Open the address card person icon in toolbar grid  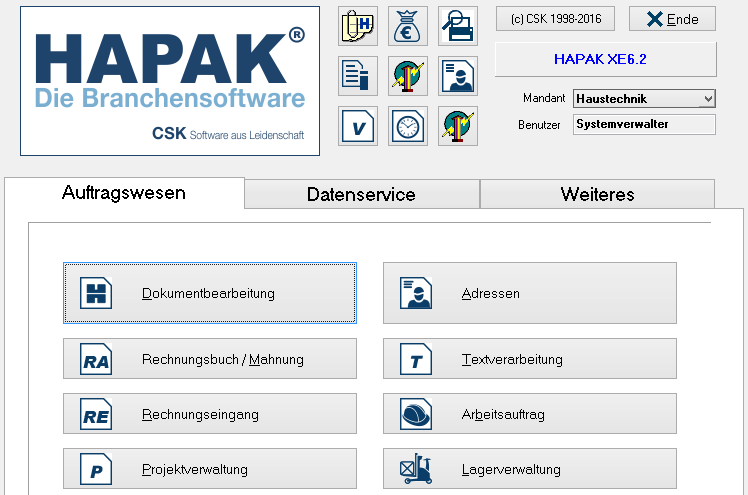click(458, 76)
